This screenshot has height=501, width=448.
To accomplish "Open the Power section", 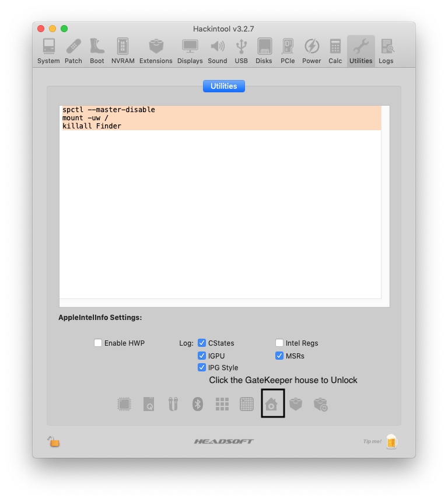I will [311, 51].
